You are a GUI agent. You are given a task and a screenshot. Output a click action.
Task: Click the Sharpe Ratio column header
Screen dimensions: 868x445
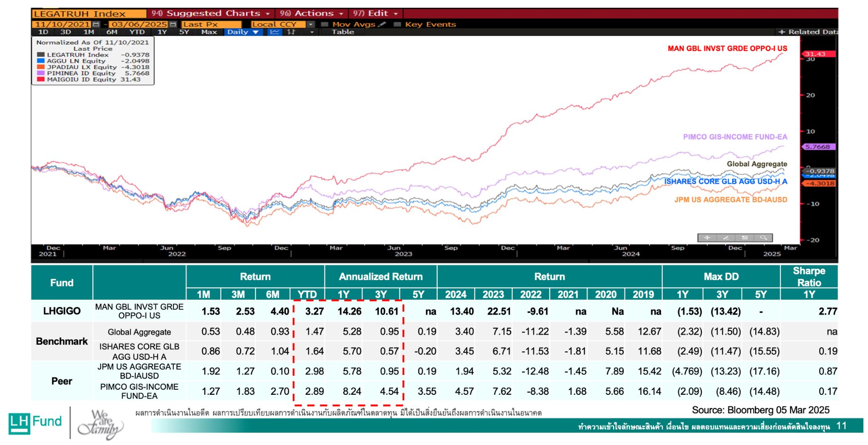pos(809,277)
